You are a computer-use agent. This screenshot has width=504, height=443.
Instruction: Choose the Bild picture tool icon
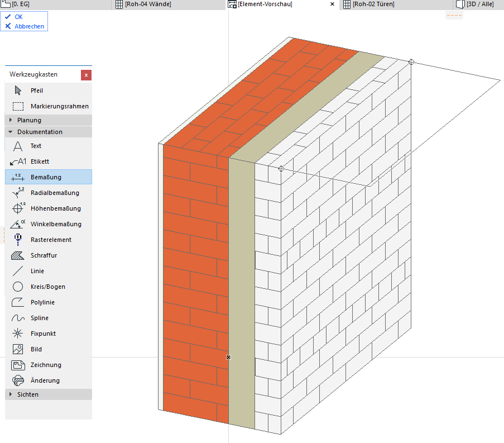click(x=18, y=349)
